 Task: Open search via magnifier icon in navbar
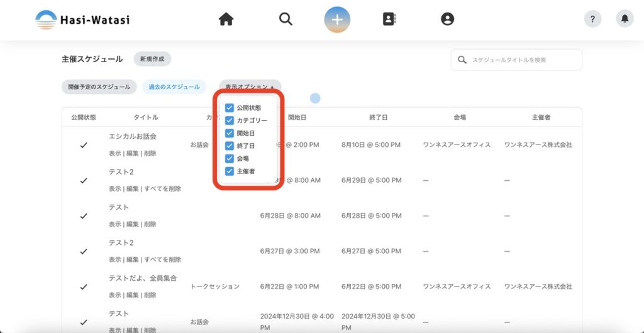[286, 19]
